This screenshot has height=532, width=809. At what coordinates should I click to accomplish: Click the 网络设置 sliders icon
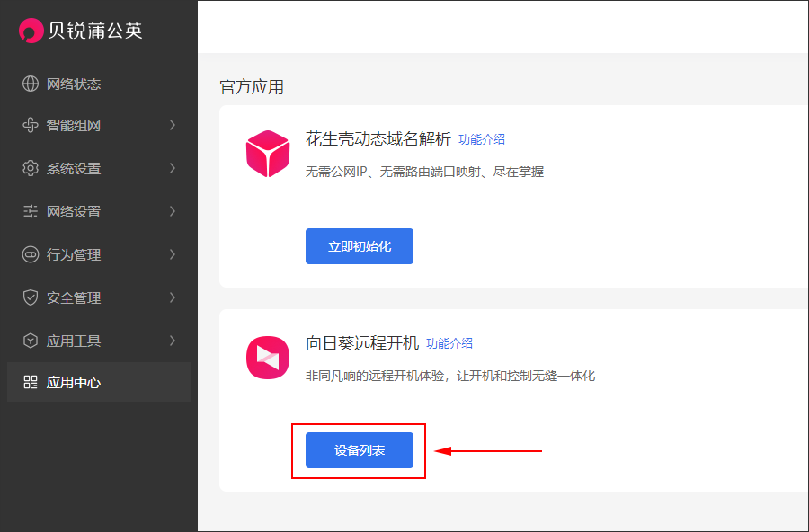(31, 211)
